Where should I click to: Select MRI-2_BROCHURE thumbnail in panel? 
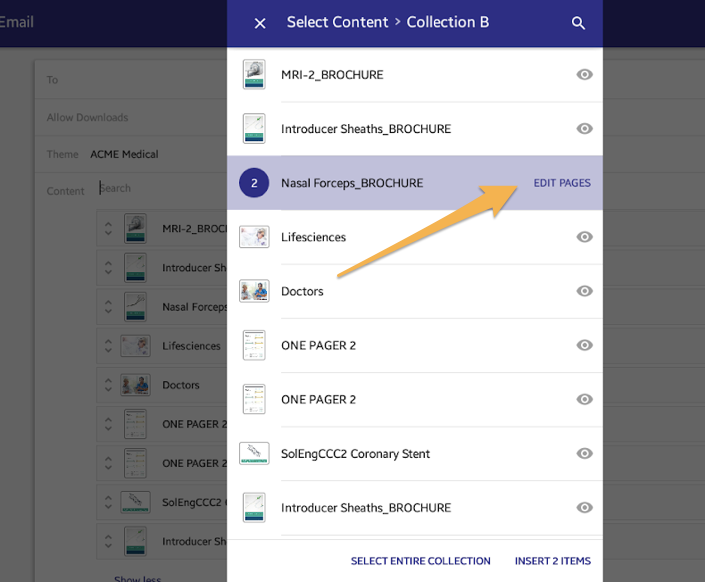coord(254,75)
